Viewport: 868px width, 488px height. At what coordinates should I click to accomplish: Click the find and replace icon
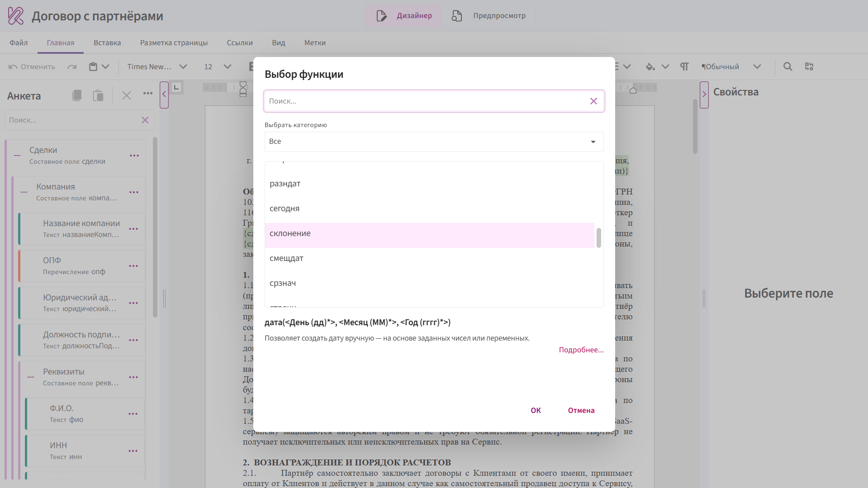[x=809, y=67]
